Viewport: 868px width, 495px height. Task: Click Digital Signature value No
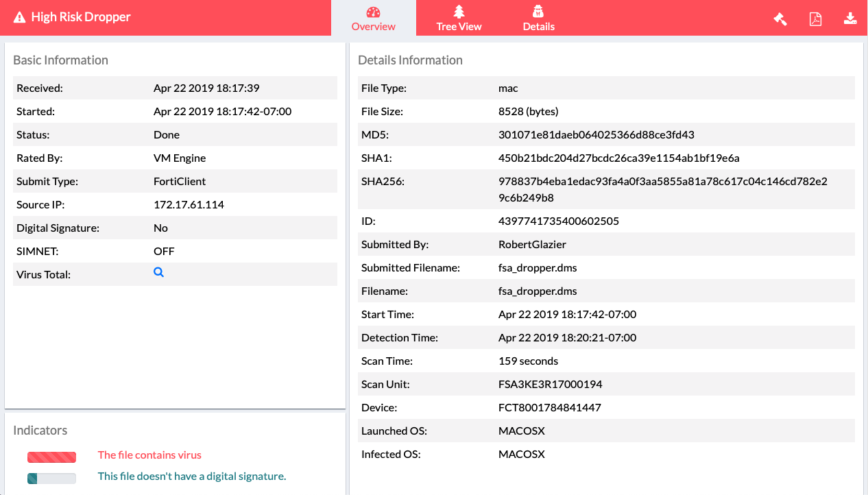point(160,228)
